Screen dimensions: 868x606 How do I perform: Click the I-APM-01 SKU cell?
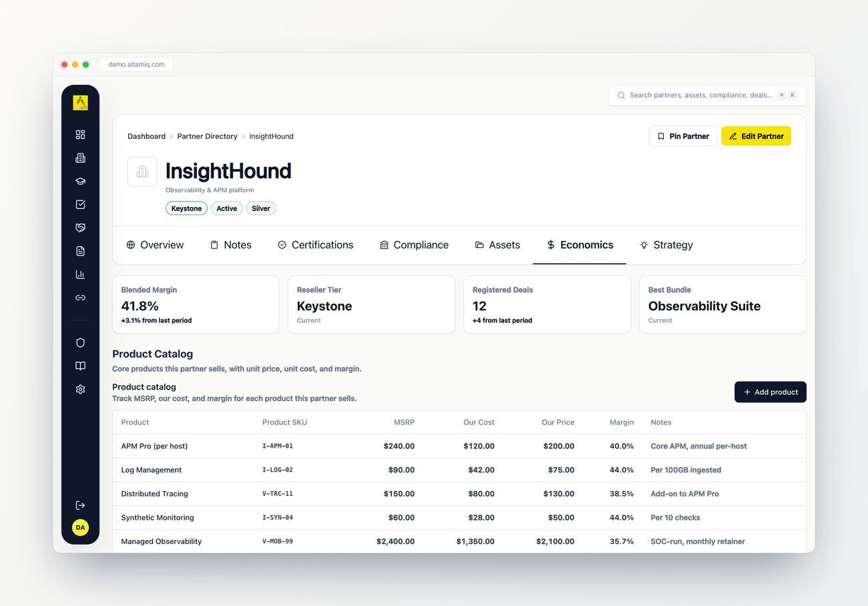point(278,446)
